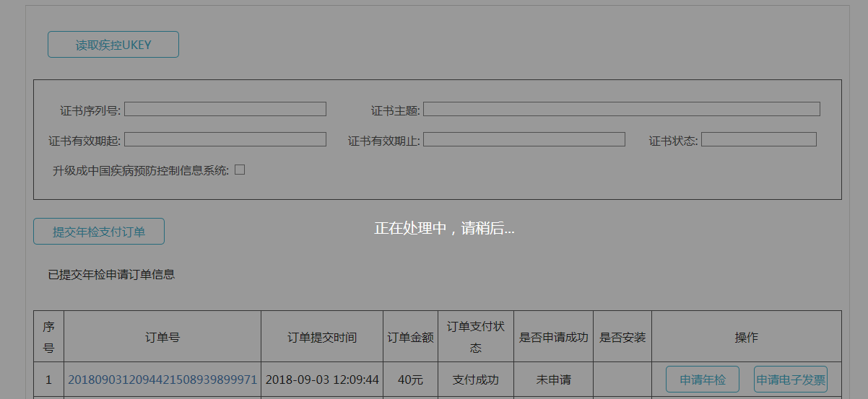
Task: Click the 订单金额 column header
Action: (x=410, y=337)
